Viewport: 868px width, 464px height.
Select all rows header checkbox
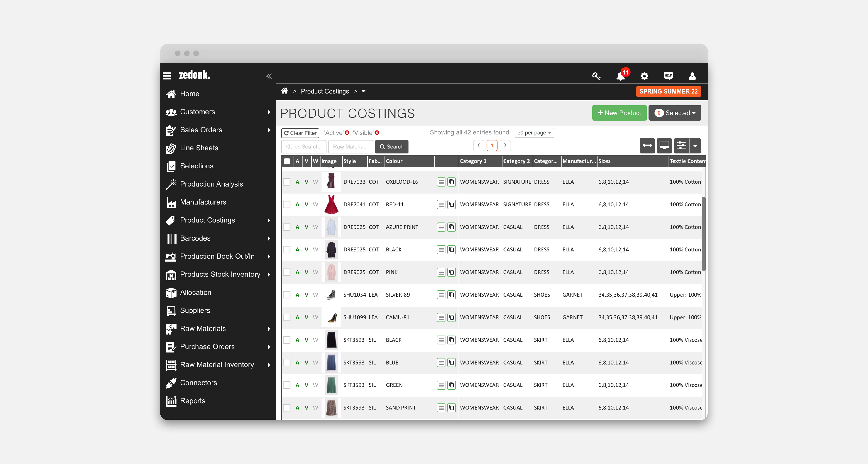[287, 162]
